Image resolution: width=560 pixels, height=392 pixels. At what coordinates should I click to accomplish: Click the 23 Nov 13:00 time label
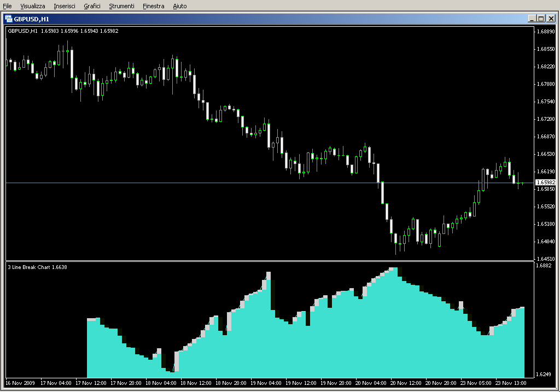511,383
